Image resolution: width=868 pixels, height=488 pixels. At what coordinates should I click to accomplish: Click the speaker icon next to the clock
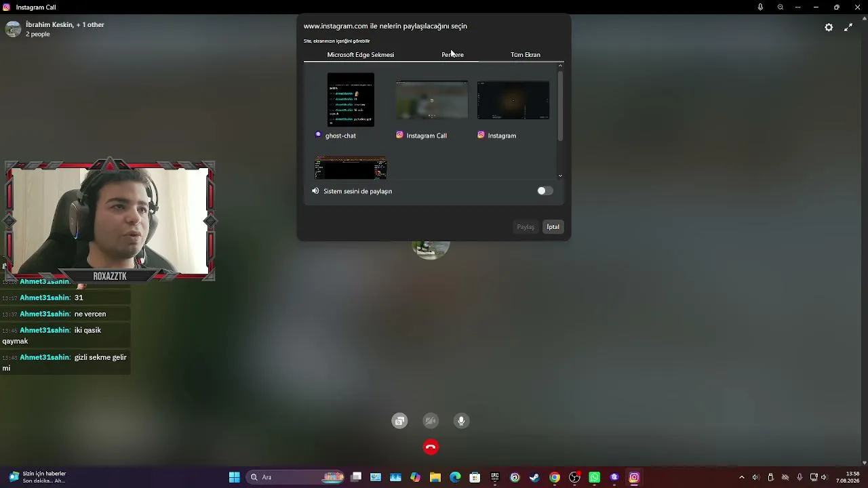click(x=824, y=477)
